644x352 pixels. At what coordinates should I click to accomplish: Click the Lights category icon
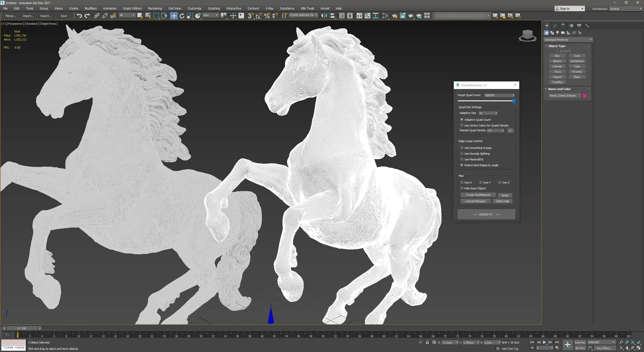[557, 33]
